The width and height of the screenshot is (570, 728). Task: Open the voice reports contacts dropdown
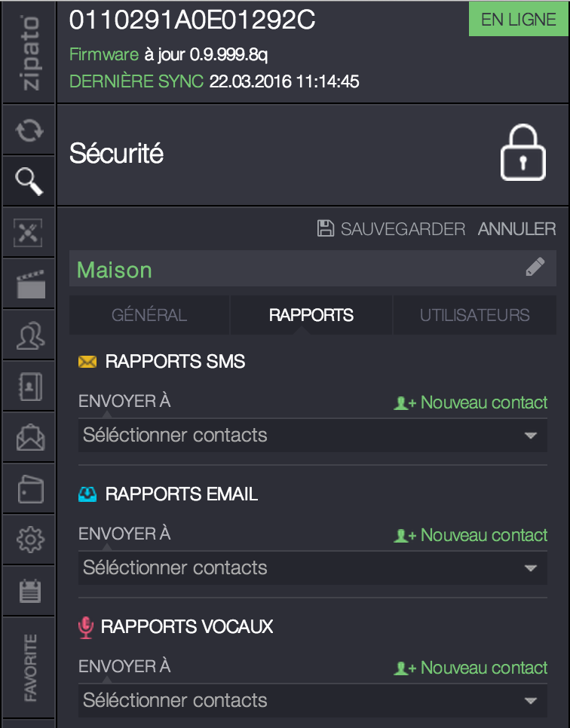[x=312, y=700]
